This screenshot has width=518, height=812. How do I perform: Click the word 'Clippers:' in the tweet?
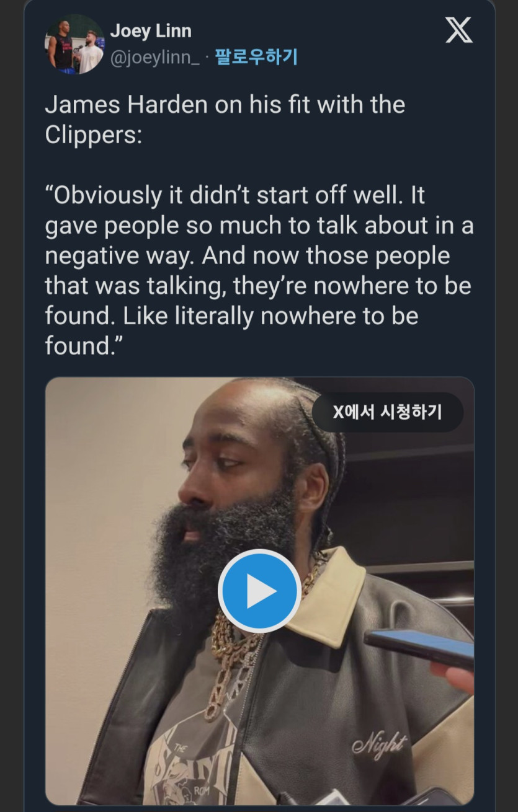(93, 135)
